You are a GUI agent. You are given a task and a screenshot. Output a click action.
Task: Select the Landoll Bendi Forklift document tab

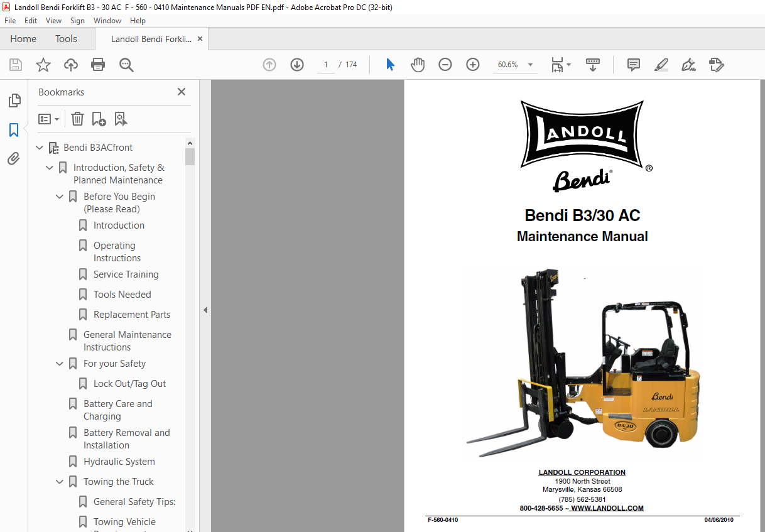[151, 39]
